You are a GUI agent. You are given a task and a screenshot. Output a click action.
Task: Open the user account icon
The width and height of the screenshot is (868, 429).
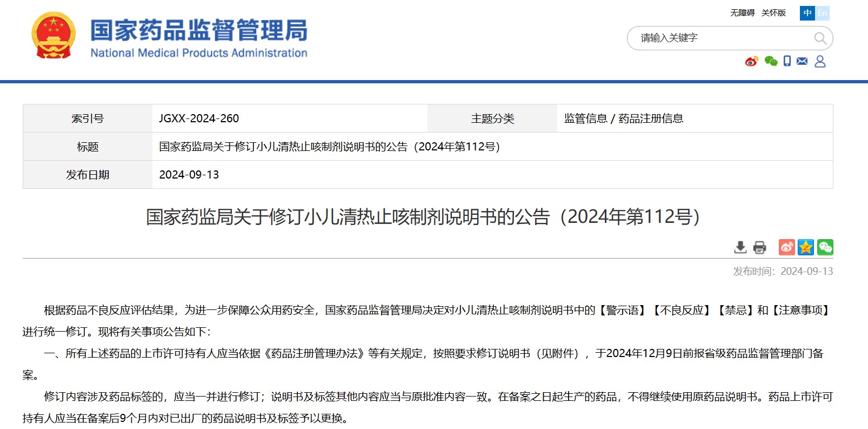[x=820, y=62]
